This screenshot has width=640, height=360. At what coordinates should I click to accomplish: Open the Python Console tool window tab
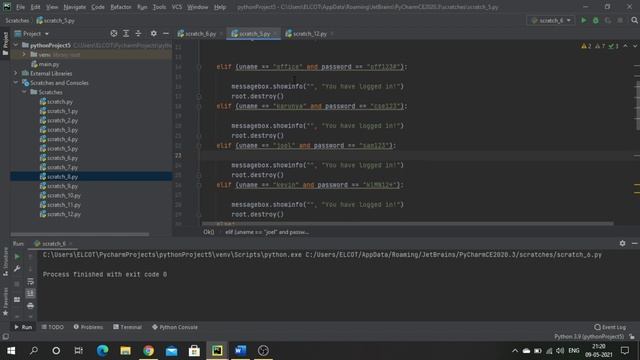[175, 327]
